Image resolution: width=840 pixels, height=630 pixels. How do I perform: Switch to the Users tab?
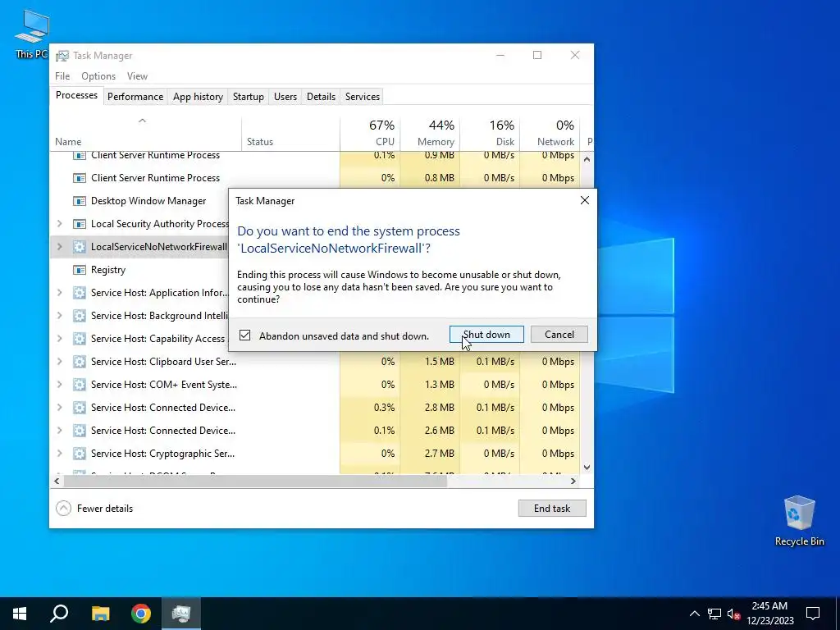(285, 97)
